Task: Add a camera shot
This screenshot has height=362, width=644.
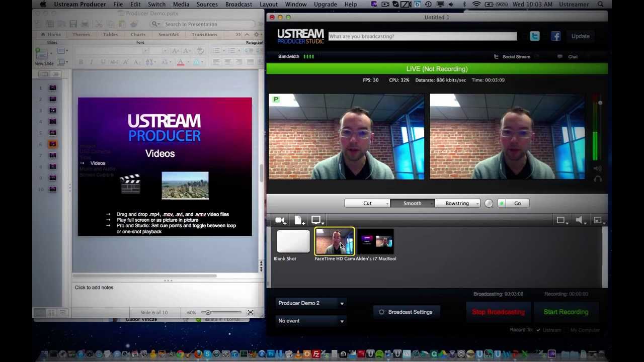Action: pyautogui.click(x=281, y=220)
